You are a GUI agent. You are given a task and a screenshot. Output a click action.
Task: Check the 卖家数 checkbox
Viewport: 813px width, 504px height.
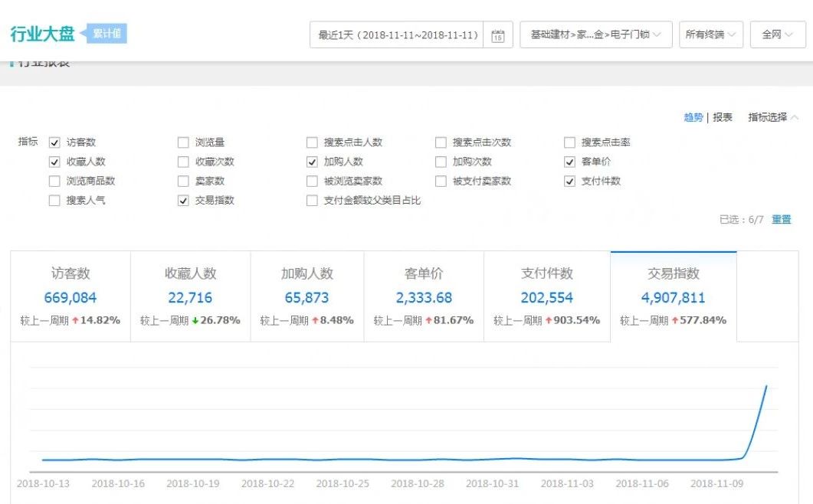(x=183, y=181)
